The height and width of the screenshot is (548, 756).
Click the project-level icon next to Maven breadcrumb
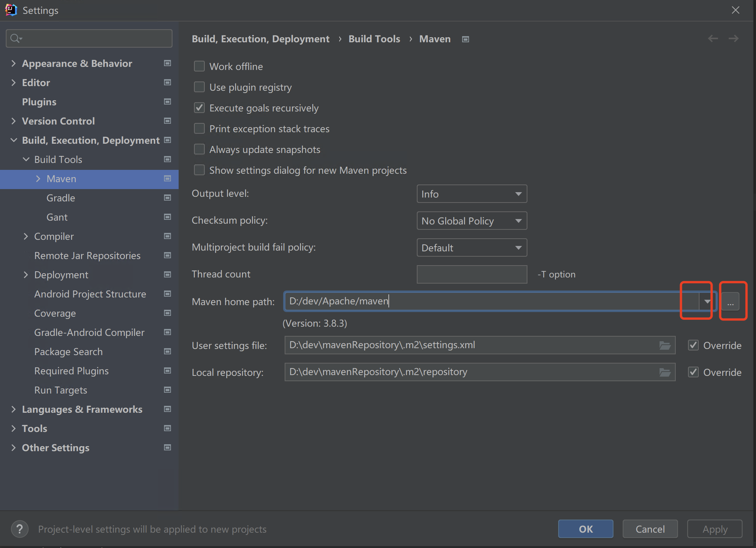pos(466,39)
